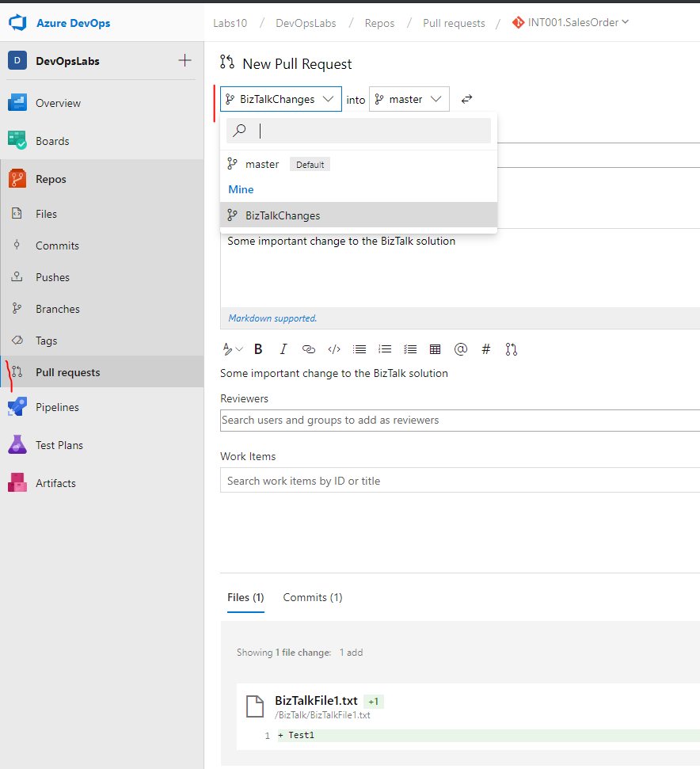This screenshot has height=769, width=700.
Task: Insert a hyperlink
Action: [x=308, y=349]
